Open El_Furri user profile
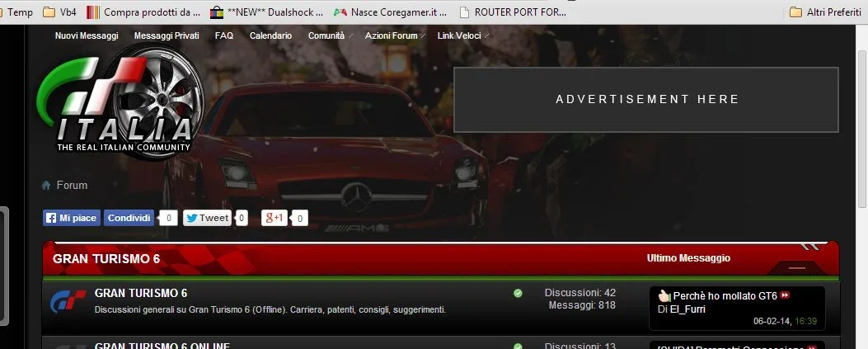Image resolution: width=868 pixels, height=349 pixels. [687, 309]
